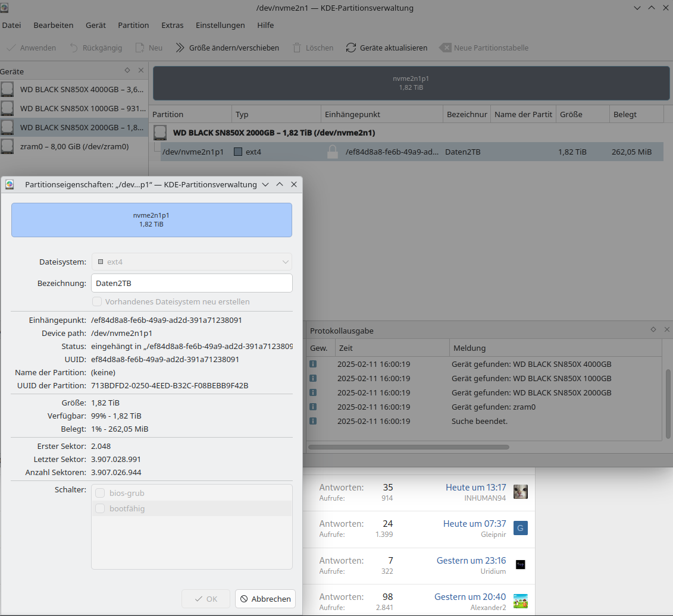This screenshot has height=616, width=673.
Task: Open the Dateisystem ext4 dropdown
Action: pos(192,262)
